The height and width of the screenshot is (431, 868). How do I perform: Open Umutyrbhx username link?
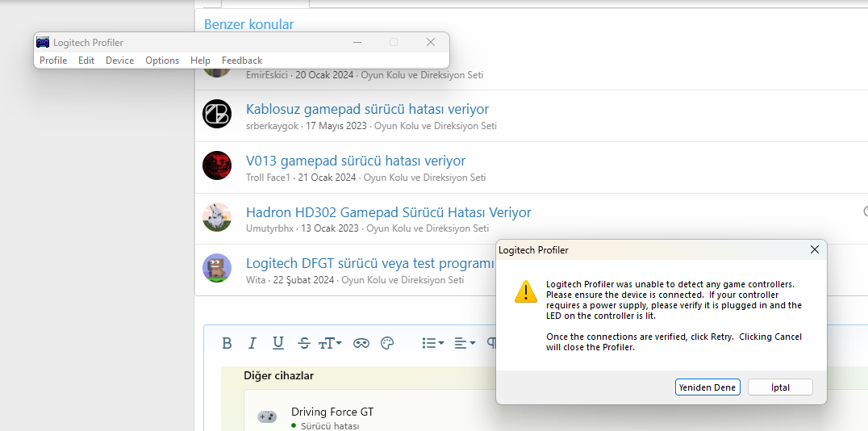269,228
